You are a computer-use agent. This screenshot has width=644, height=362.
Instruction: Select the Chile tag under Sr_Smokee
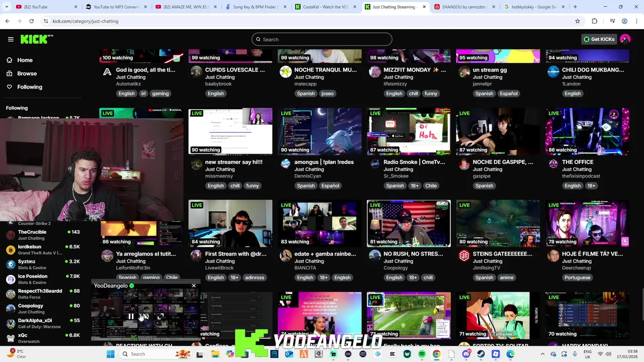[x=431, y=186]
